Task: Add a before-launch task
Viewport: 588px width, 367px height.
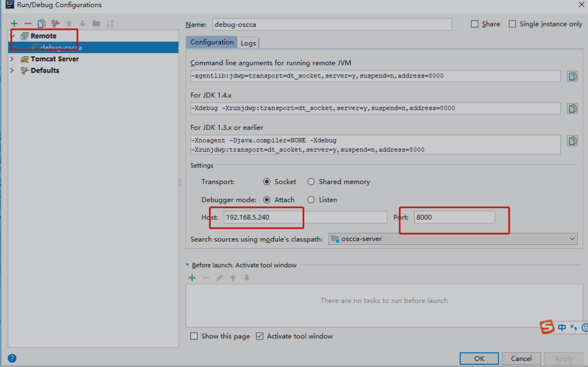Action: click(192, 278)
